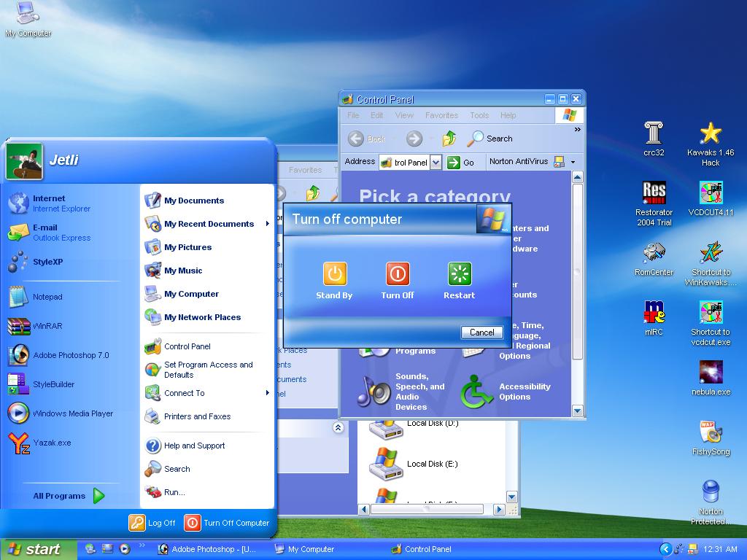Select Norton Protected desktop icon
This screenshot has height=560, width=747.
(x=711, y=503)
